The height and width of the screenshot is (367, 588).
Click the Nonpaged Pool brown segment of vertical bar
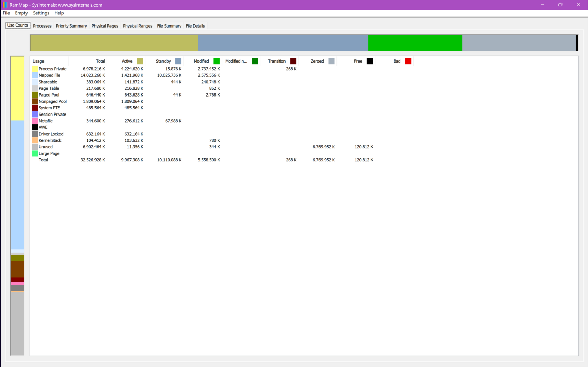pos(17,269)
